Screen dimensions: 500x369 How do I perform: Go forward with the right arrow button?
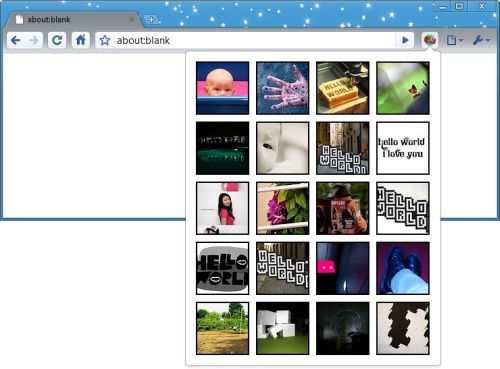click(34, 40)
